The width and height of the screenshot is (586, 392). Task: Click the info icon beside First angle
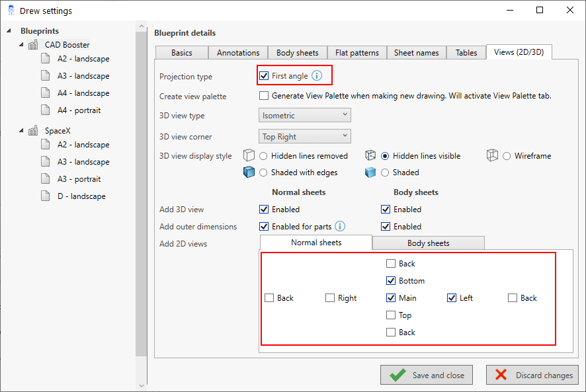[x=317, y=76]
